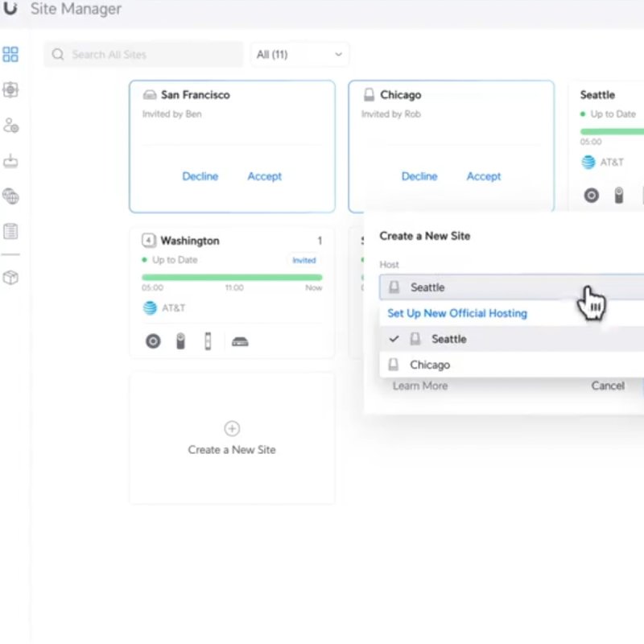Open the Admins section from the sidebar

pos(10,125)
